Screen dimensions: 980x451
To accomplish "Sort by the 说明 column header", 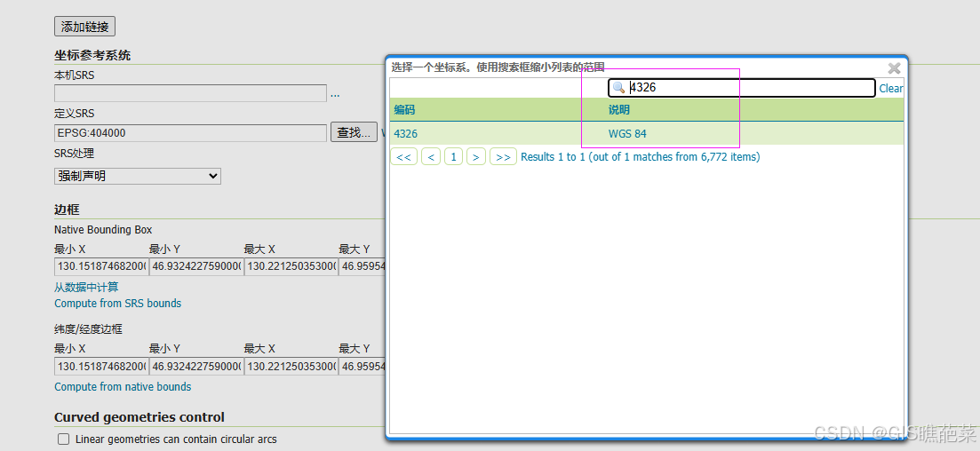I will click(619, 110).
